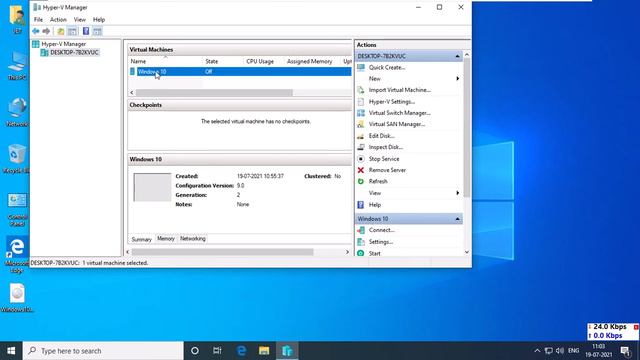Viewport: 640px width, 360px height.
Task: Click the Virtual SAN Manager icon
Action: point(361,124)
